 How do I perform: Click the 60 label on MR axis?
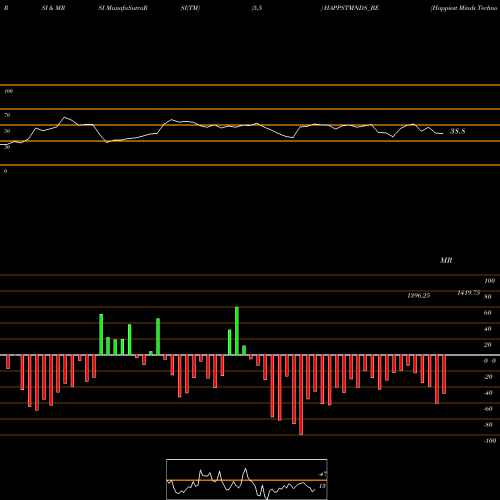488,313
